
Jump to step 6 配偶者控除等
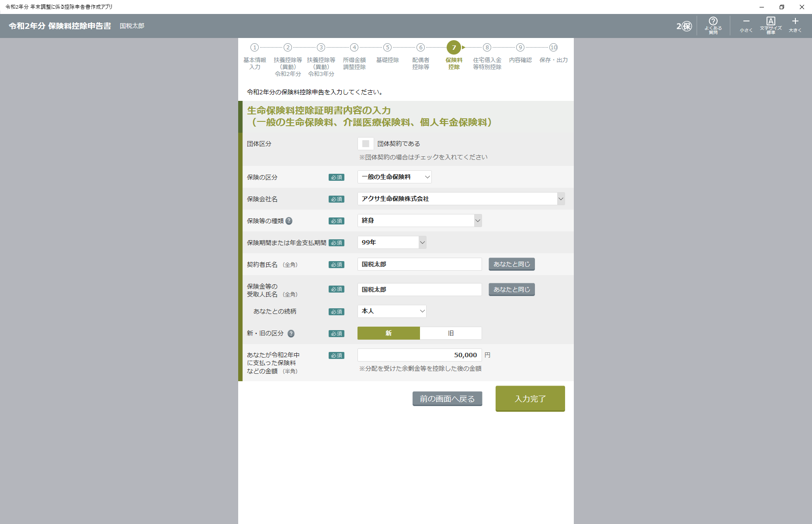(420, 48)
